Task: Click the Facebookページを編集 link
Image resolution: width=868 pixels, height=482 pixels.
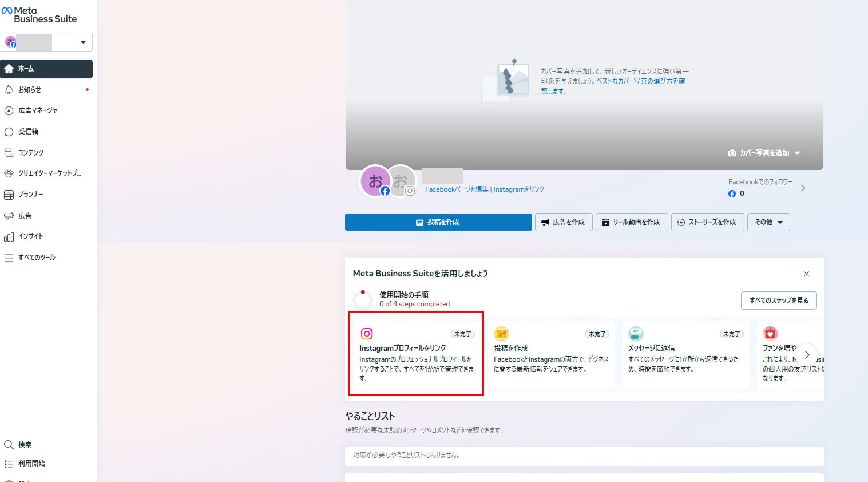Action: (x=457, y=189)
